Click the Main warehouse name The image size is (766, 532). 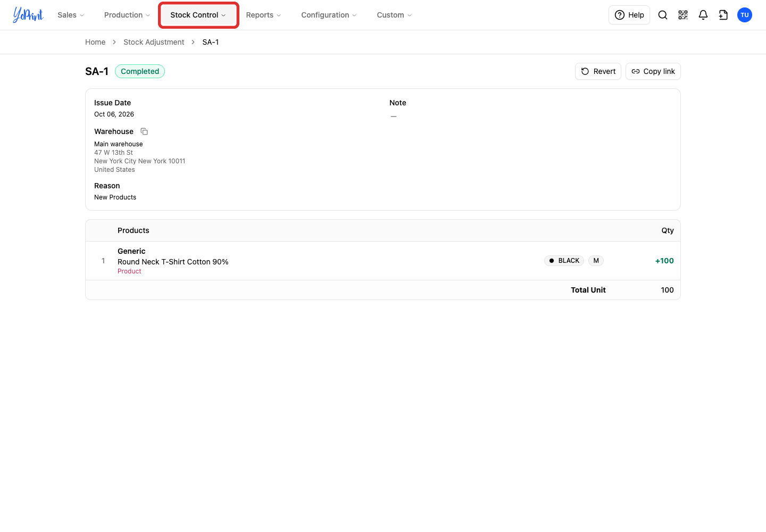click(119, 144)
